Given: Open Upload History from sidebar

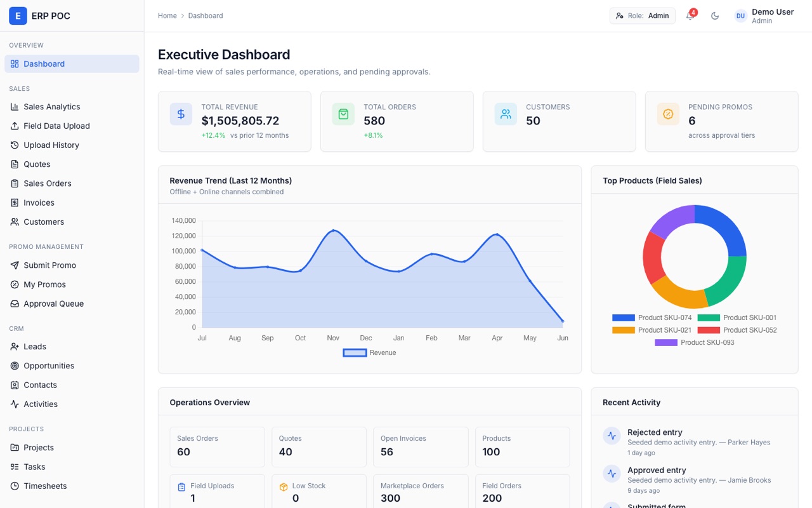Looking at the screenshot, I should coord(72,145).
